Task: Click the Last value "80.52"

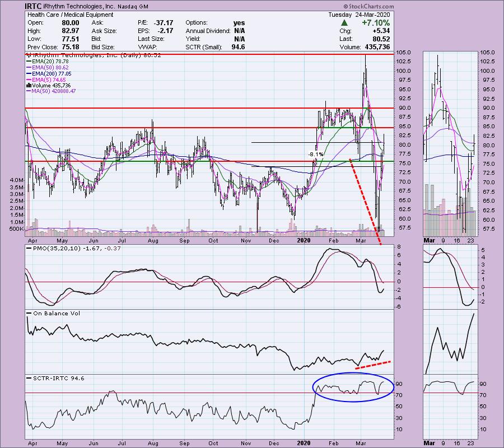Action: 381,39
